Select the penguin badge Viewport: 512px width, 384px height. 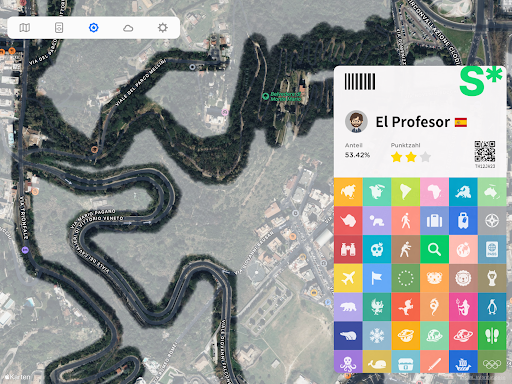pos(492,307)
